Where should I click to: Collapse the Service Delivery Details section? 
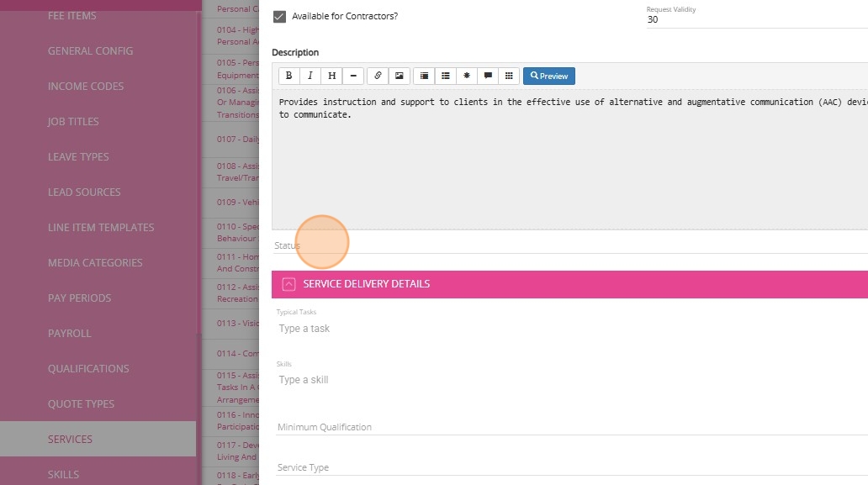288,284
